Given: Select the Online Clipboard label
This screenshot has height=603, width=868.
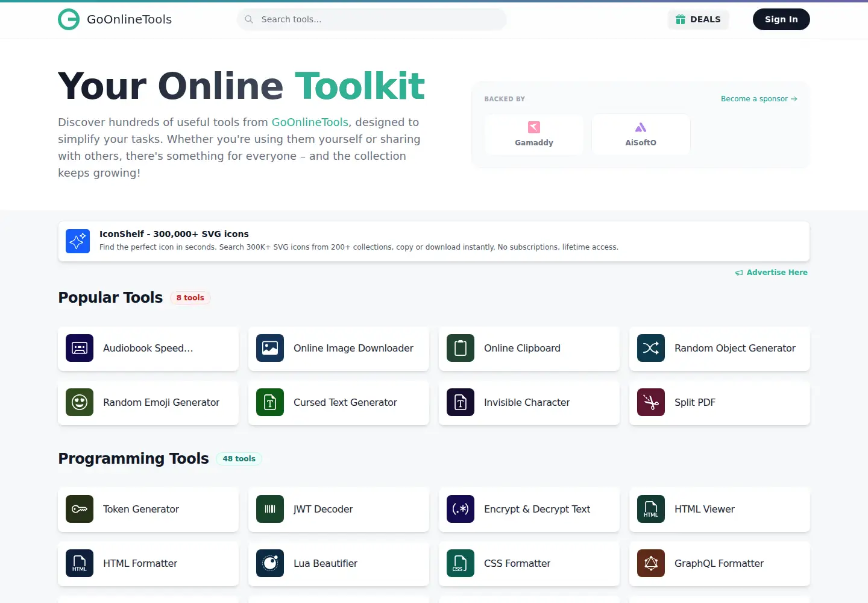Looking at the screenshot, I should [522, 348].
